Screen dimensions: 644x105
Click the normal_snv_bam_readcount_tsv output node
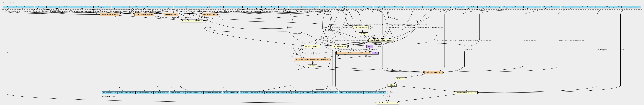pos(252,93)
